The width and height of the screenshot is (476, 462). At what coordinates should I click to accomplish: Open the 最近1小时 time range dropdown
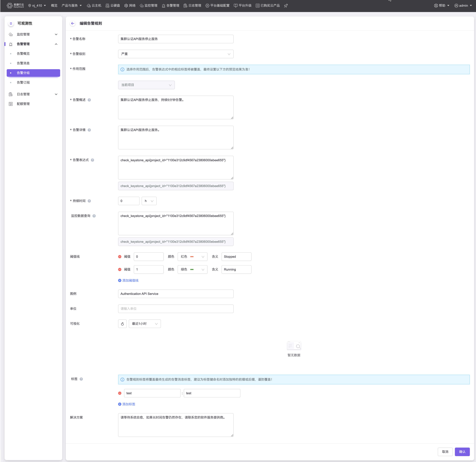click(145, 324)
